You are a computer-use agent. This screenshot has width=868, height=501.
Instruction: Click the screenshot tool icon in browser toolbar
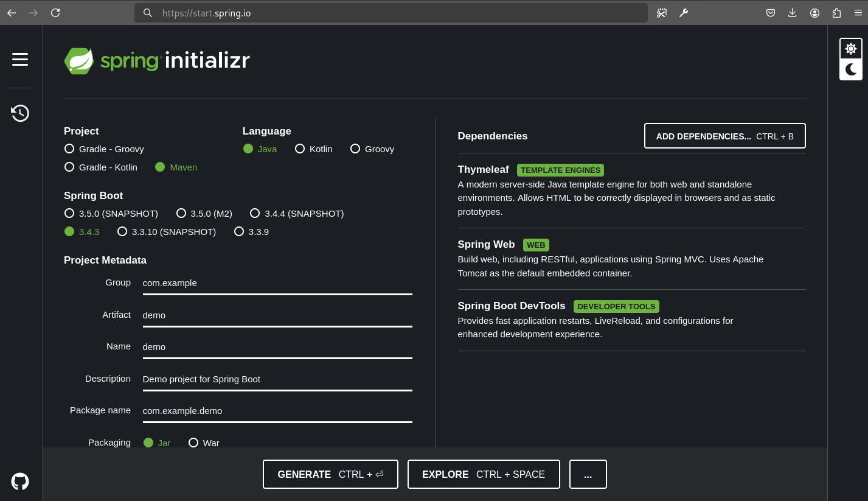point(662,13)
